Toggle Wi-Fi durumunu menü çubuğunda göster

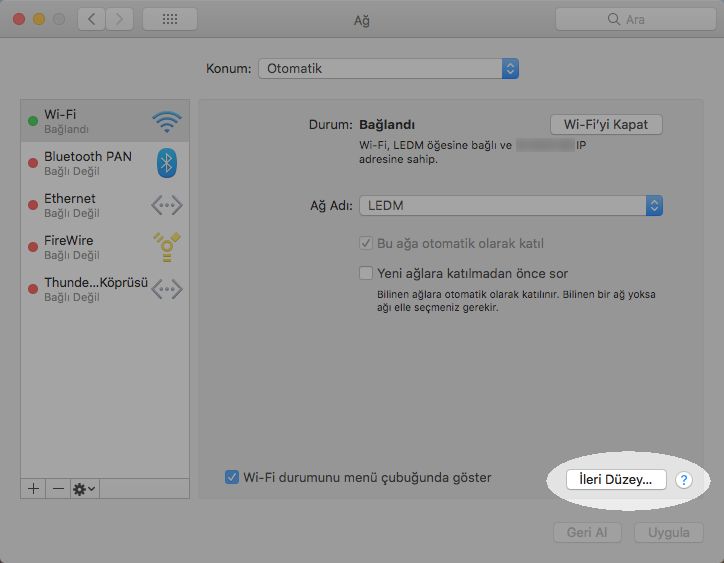coord(232,477)
